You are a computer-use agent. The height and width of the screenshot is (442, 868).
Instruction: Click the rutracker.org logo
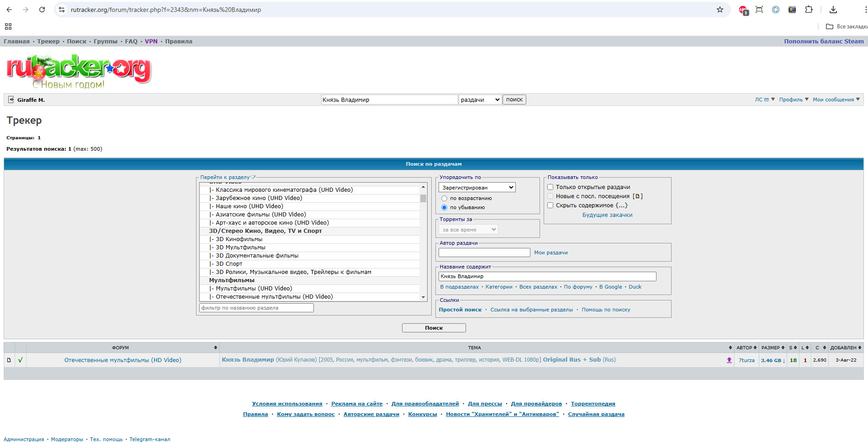(x=79, y=71)
